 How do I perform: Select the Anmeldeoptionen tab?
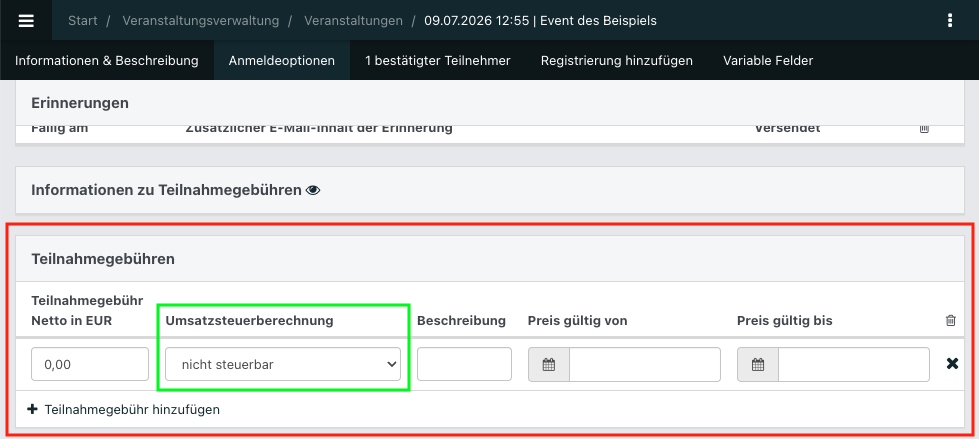[282, 61]
